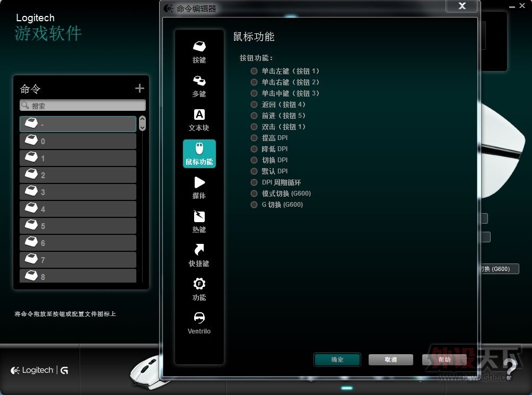This screenshot has height=395, width=532.
Task: Click the 取消 (Cancel) button
Action: [391, 359]
